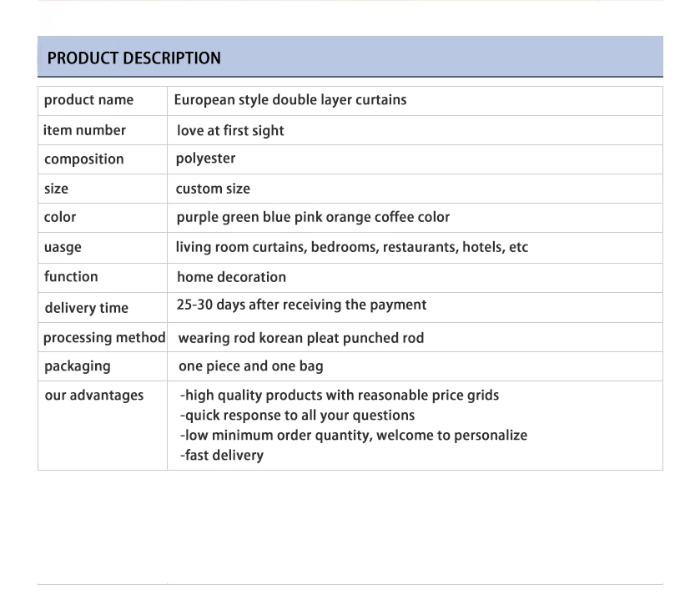Click the "custom size" value
Viewport: 700px width, 605px height.
click(213, 189)
